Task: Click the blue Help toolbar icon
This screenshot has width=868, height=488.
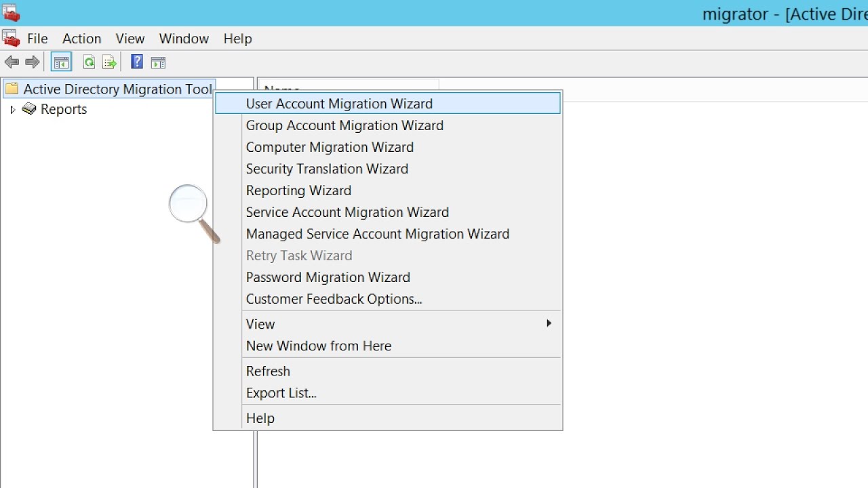Action: 137,62
